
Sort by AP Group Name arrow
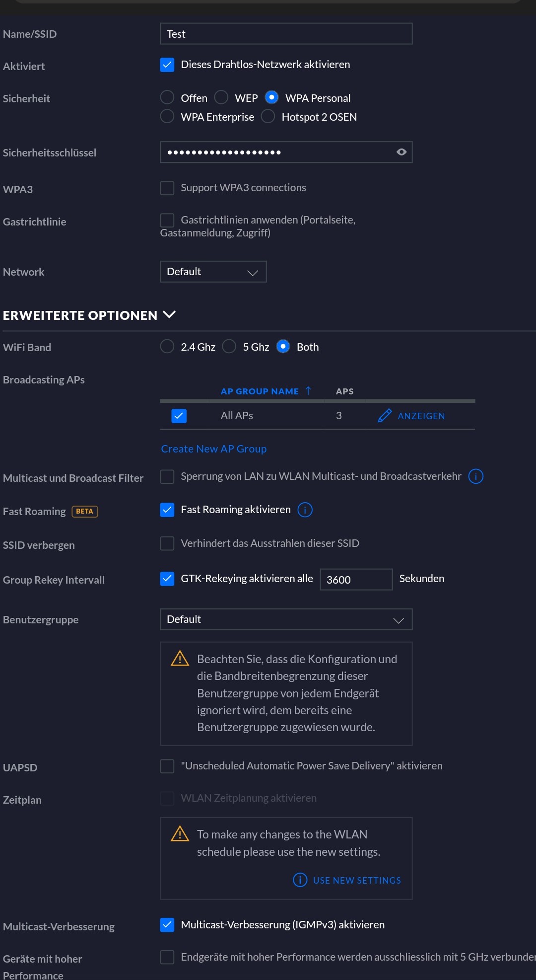click(308, 391)
